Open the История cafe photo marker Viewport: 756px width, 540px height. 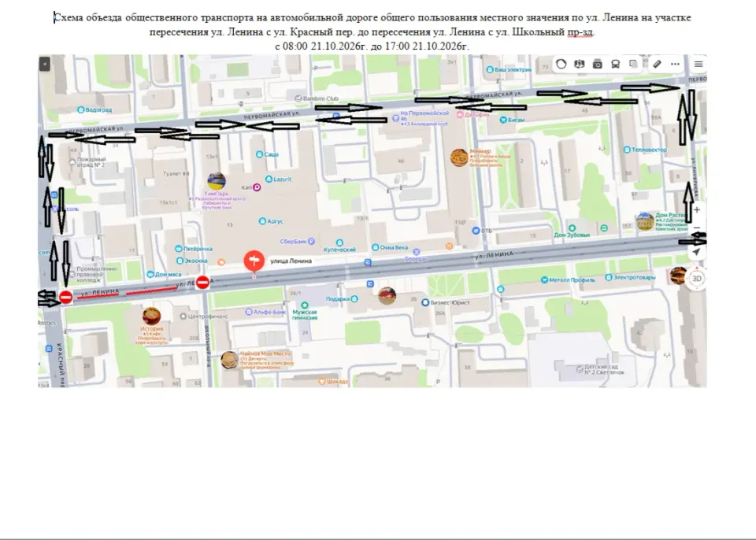click(x=151, y=316)
